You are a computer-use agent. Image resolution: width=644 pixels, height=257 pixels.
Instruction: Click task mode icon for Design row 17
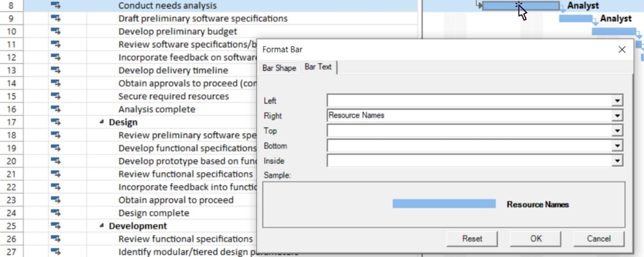pos(55,122)
